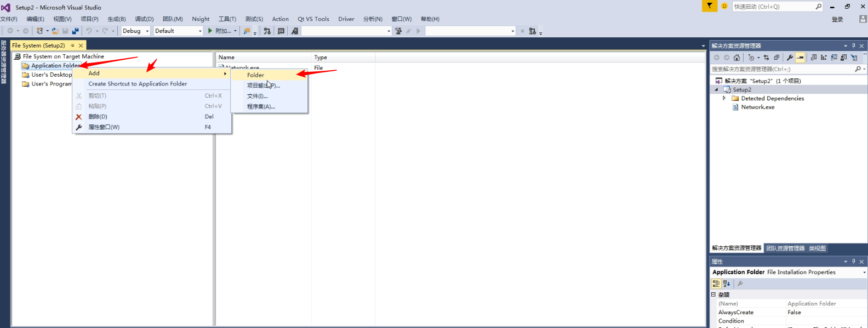Click the sync with active document icon
This screenshot has width=868, height=328.
point(766,58)
